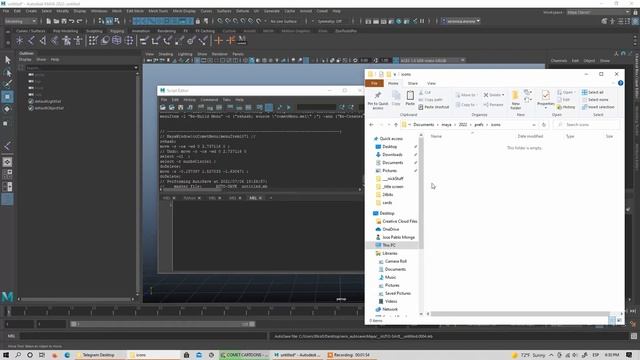Image resolution: width=640 pixels, height=360 pixels.
Task: Click Select all in Explorer ribbon
Action: pyautogui.click(x=592, y=92)
